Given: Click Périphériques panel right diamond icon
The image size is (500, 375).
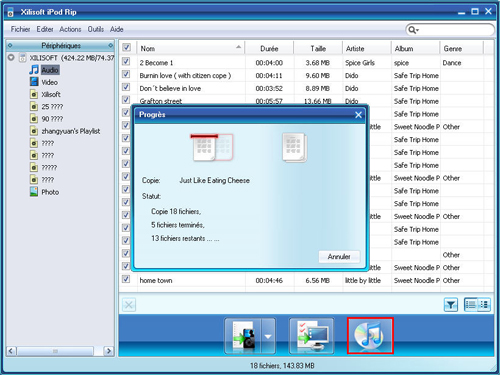Looking at the screenshot, I should 111,45.
